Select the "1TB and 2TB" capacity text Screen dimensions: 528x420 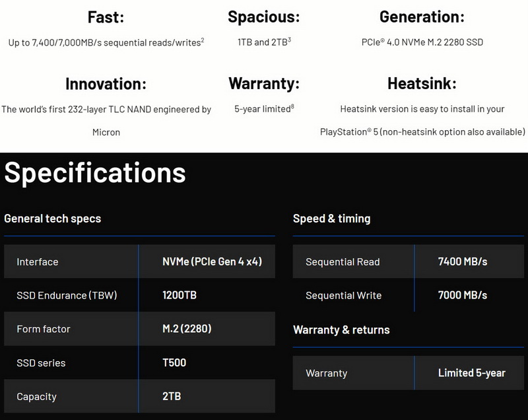[264, 42]
